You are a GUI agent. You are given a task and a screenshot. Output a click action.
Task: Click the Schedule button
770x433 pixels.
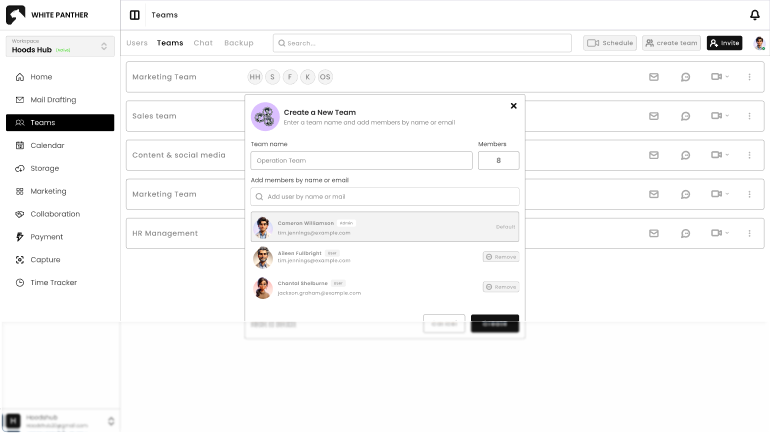coord(610,43)
